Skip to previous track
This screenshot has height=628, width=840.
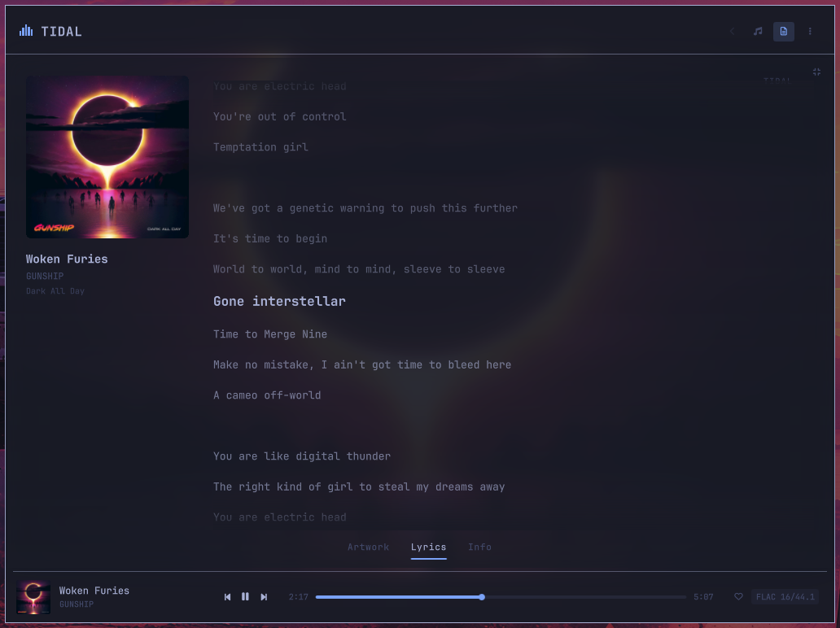point(228,596)
